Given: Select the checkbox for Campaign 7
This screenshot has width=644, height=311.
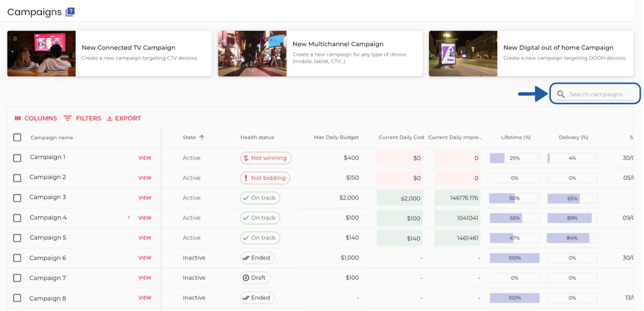Looking at the screenshot, I should (x=17, y=278).
